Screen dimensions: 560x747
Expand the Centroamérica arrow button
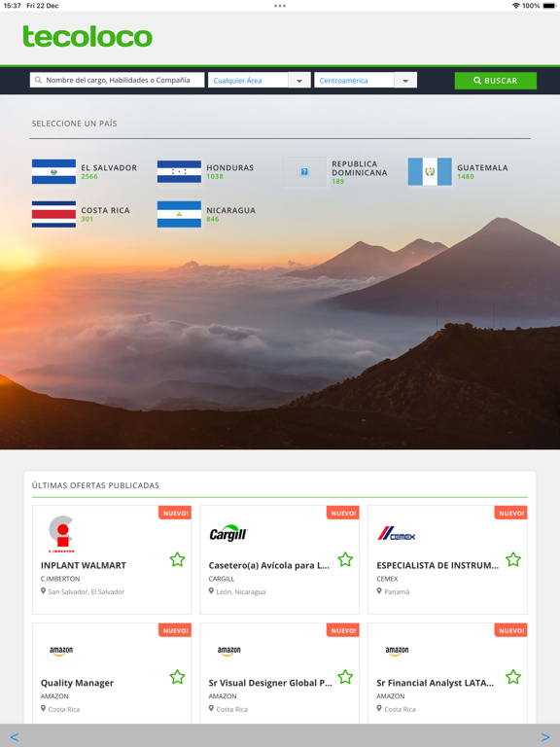[405, 80]
